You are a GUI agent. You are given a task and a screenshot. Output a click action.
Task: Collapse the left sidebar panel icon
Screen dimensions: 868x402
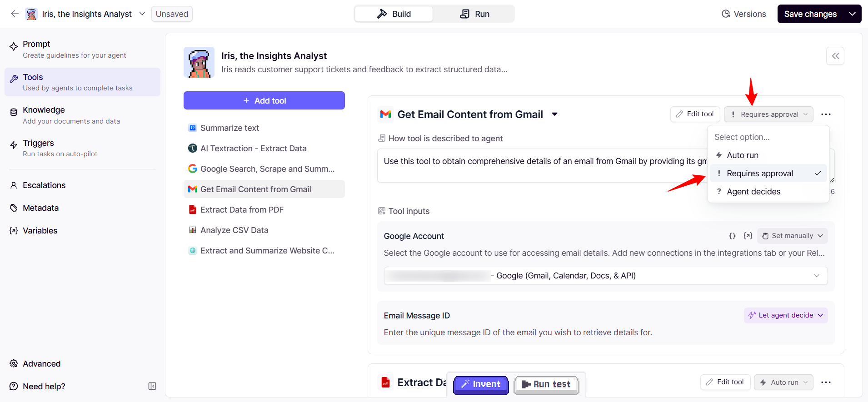[x=152, y=386]
